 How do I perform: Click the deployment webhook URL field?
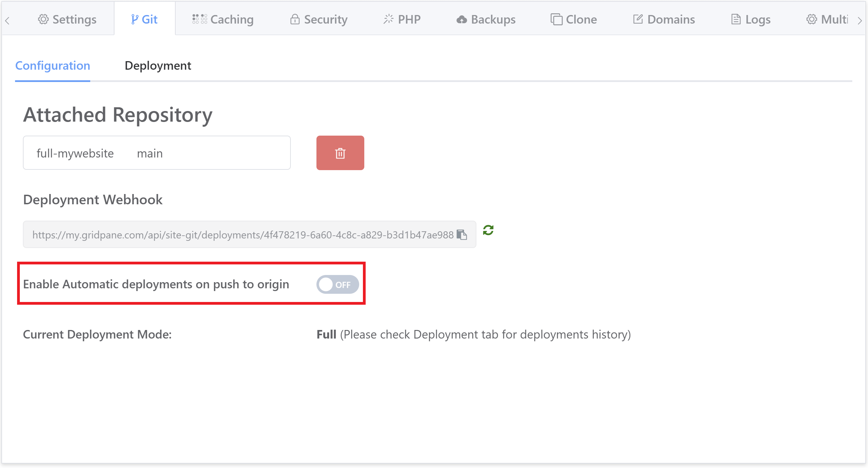point(243,235)
